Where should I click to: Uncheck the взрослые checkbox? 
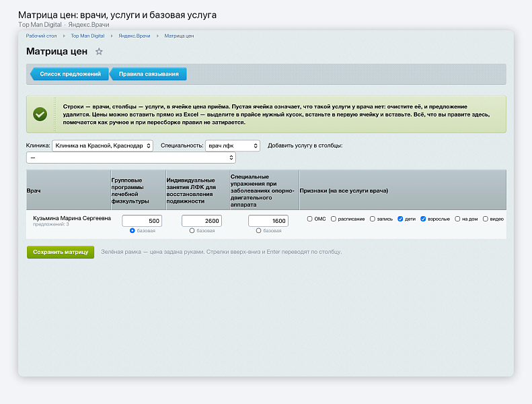point(423,219)
